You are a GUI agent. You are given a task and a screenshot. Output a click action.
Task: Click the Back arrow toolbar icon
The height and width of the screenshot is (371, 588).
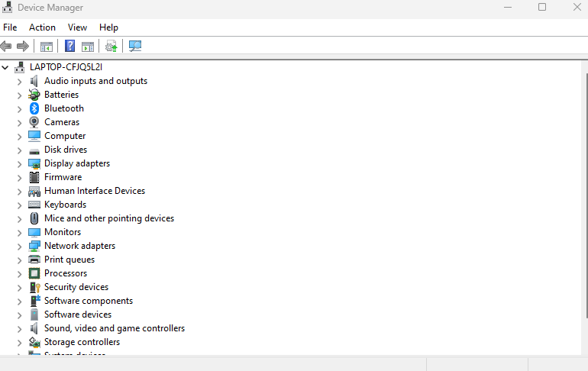[x=6, y=46]
